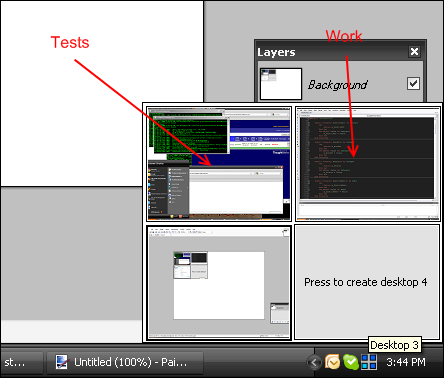Click the 3:44 PM taskbar clock
The width and height of the screenshot is (444, 378).
pyautogui.click(x=406, y=362)
